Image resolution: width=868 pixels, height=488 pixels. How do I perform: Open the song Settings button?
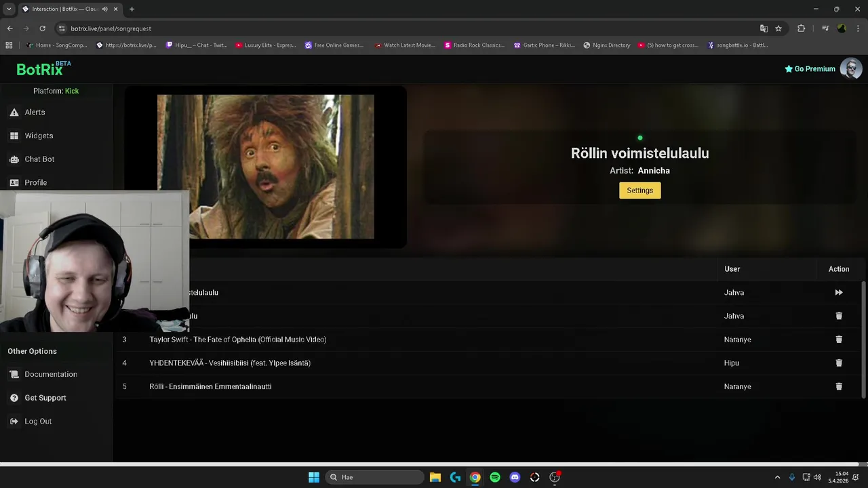[x=639, y=190]
